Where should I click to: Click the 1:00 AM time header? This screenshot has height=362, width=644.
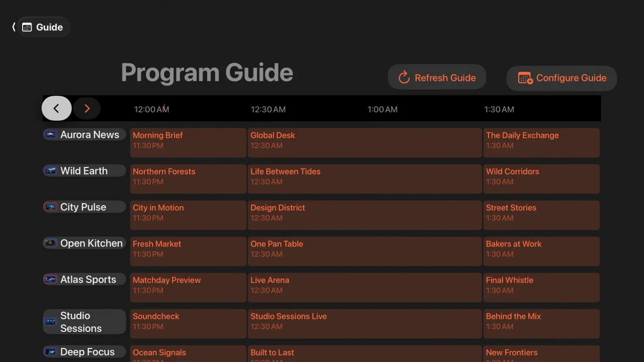tap(382, 109)
